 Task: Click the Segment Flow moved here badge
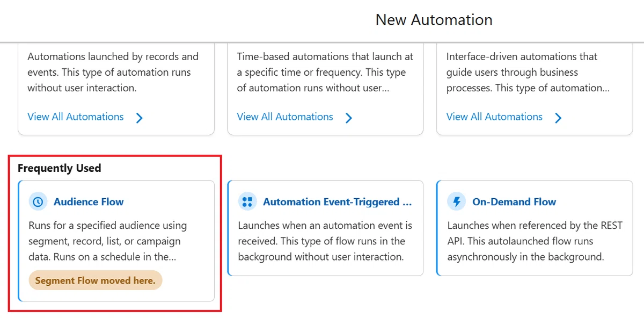click(95, 280)
